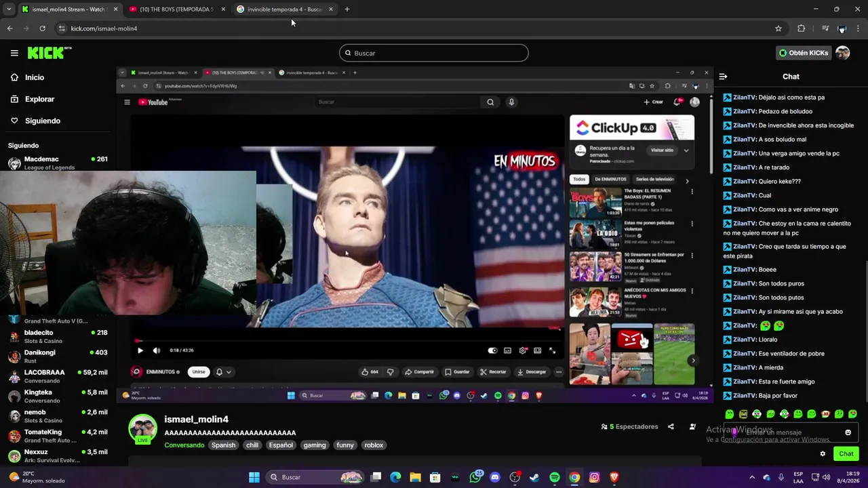Open the Kick profile avatar menu
The image size is (868, 488).
pos(842,53)
